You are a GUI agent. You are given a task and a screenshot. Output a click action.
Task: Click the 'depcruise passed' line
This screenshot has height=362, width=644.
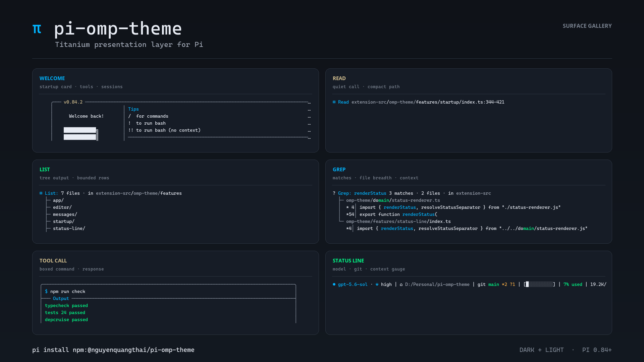pos(66,319)
